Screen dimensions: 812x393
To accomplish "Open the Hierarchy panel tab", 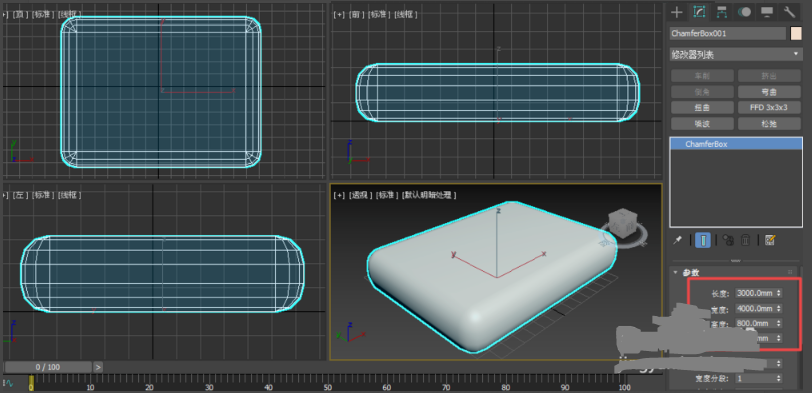I will 722,12.
